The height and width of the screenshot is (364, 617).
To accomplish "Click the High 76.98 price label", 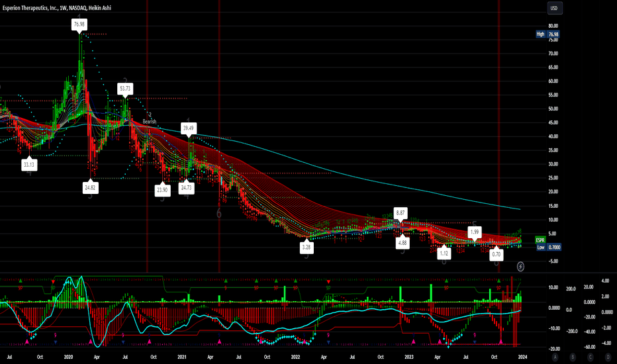I will tap(547, 34).
